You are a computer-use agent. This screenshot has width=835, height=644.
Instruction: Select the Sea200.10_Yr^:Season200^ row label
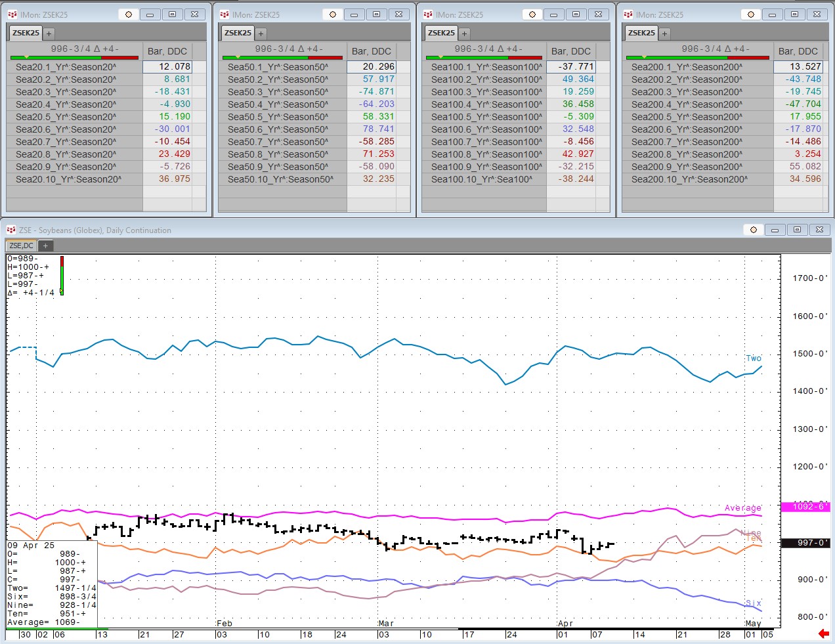690,179
